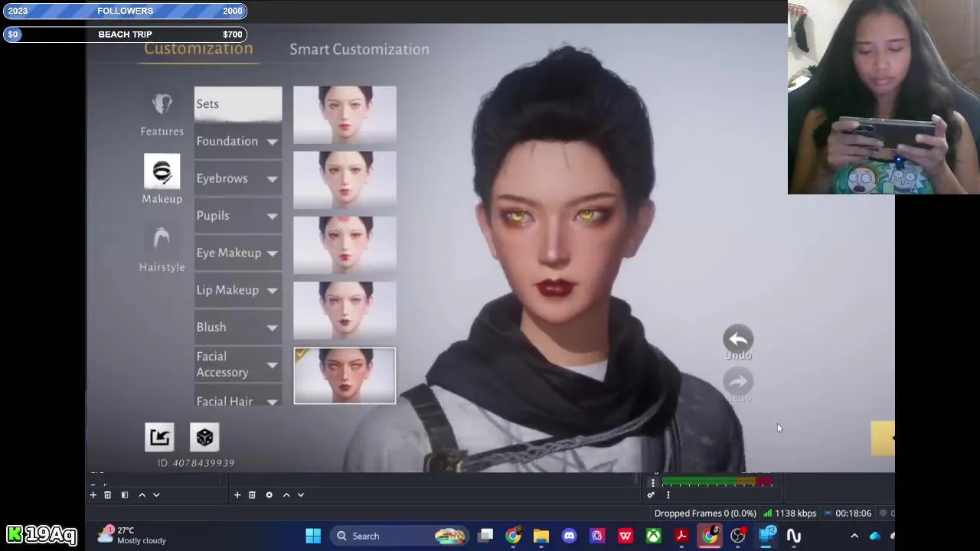Open audio mixer three-dot menu beside gears
This screenshot has height=551, width=980.
click(x=668, y=495)
